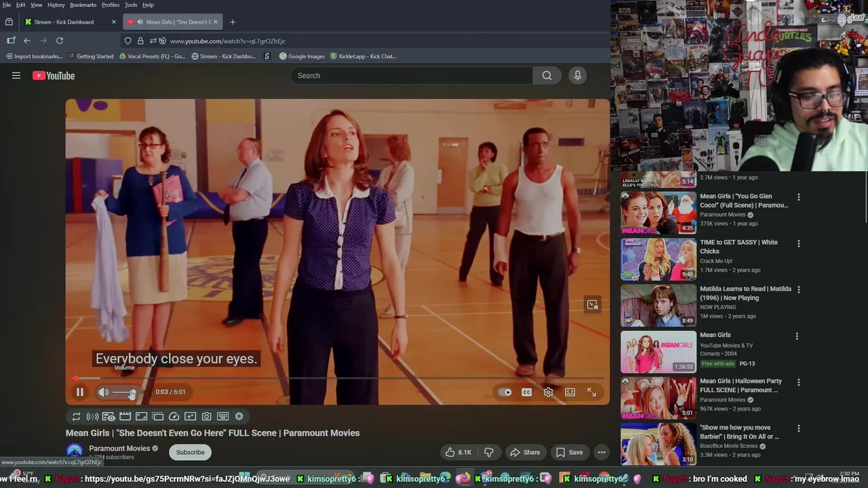Subscribe to Paramount Movies

190,452
